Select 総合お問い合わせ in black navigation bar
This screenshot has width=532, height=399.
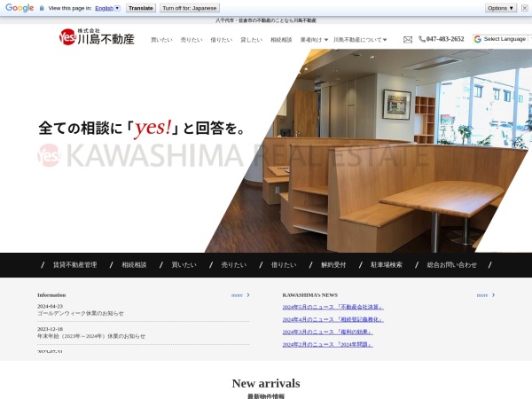(452, 265)
